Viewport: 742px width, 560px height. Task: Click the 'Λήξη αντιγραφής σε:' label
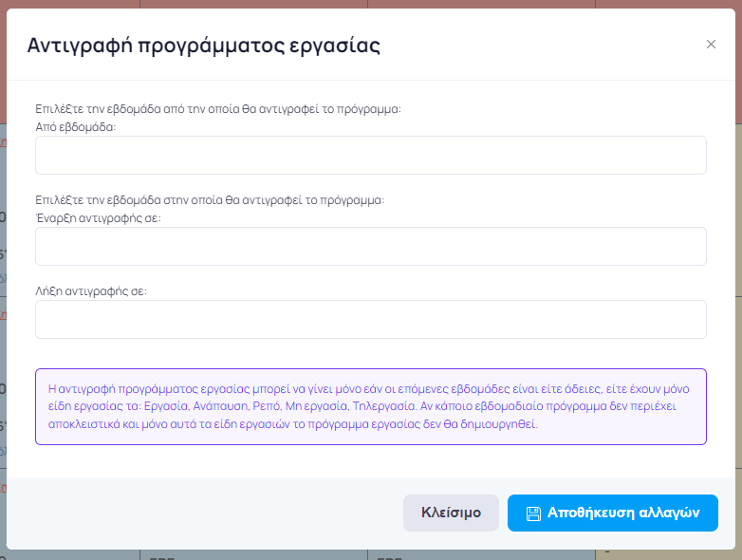(x=90, y=290)
